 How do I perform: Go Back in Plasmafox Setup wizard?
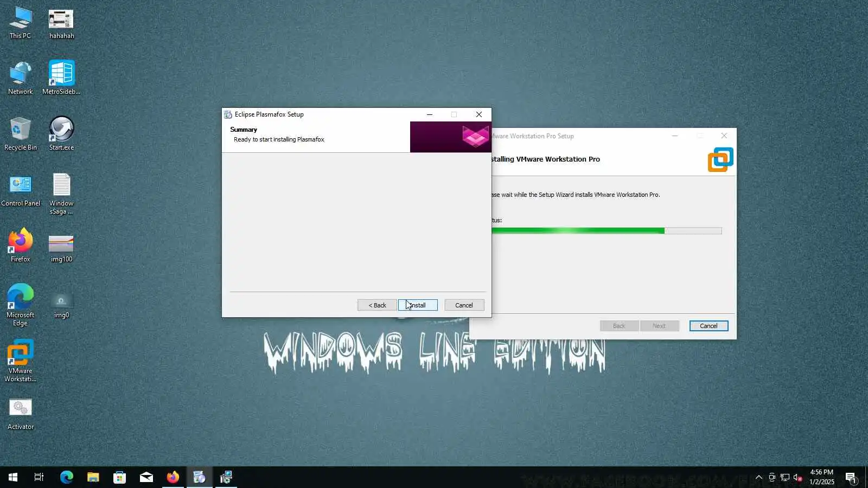(377, 305)
